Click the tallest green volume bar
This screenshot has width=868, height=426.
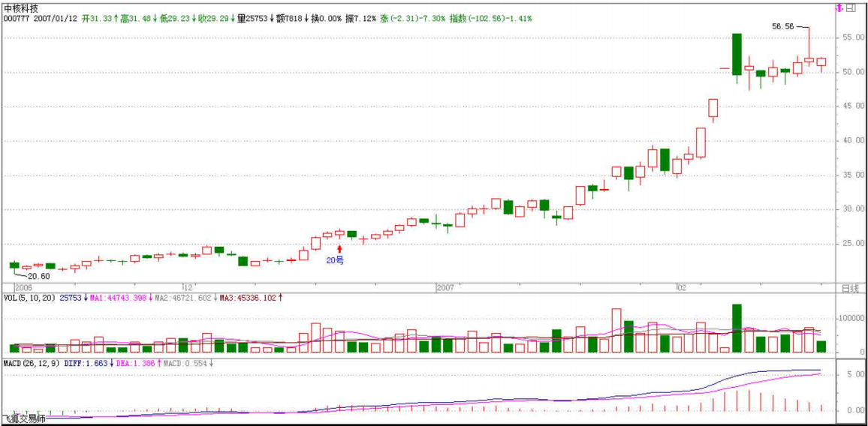tap(737, 328)
